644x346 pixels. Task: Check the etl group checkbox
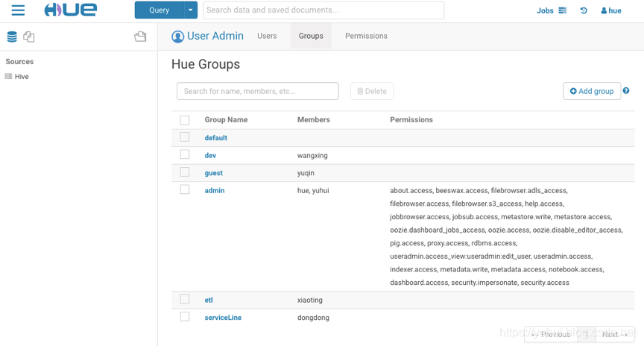(185, 299)
